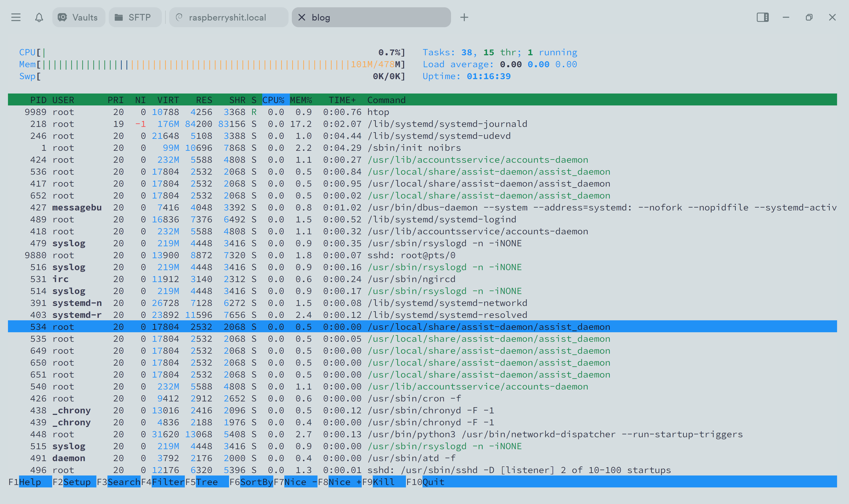Open the hamburger menu
Image resolution: width=849 pixels, height=504 pixels.
16,17
